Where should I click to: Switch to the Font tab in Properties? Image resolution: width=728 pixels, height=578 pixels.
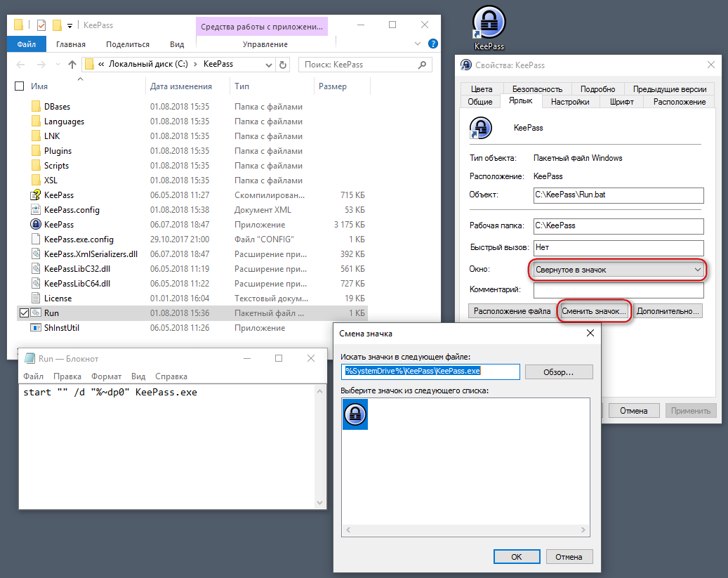[622, 102]
